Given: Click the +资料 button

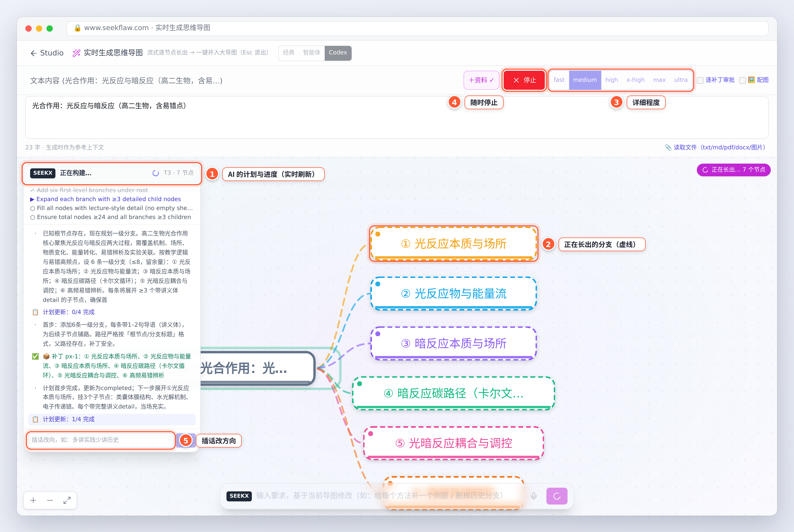Looking at the screenshot, I should [x=481, y=80].
